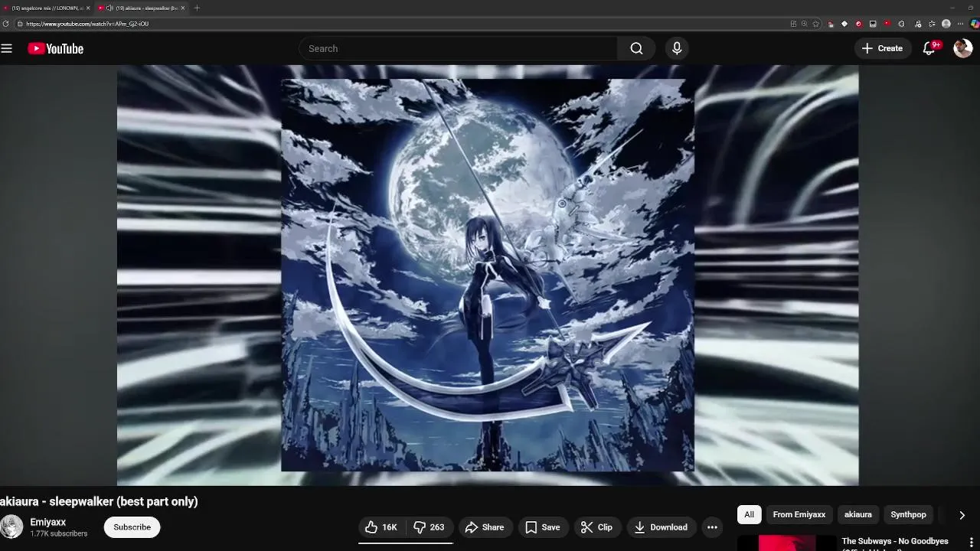Click the '1.77K subscribers' text

58,533
